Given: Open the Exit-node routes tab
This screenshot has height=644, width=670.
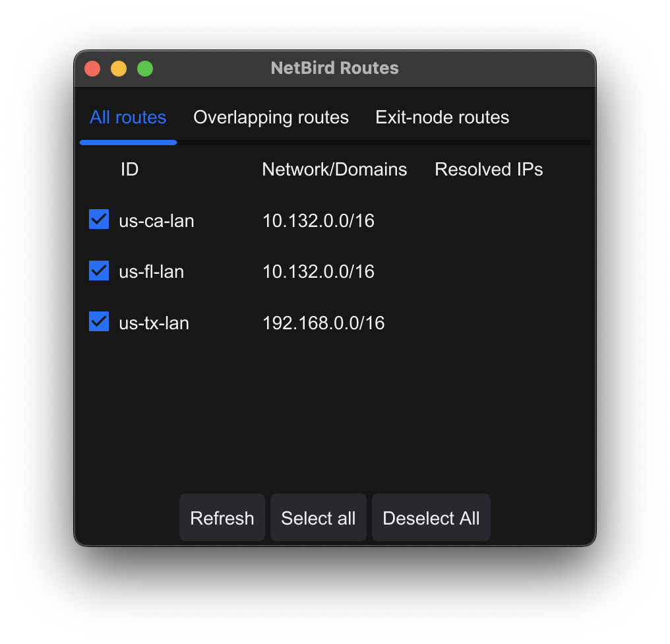Looking at the screenshot, I should (x=442, y=117).
